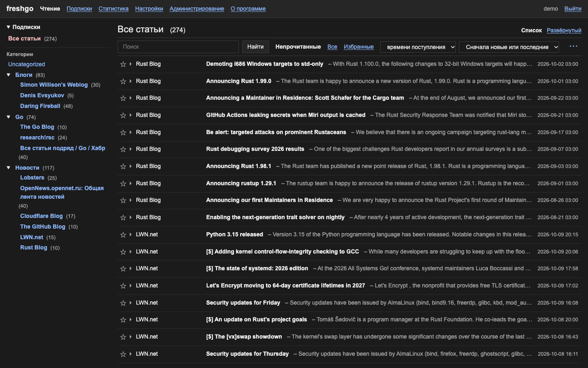Open 'Сначала новые или последние' order dropdown
This screenshot has width=588, height=368.
509,47
